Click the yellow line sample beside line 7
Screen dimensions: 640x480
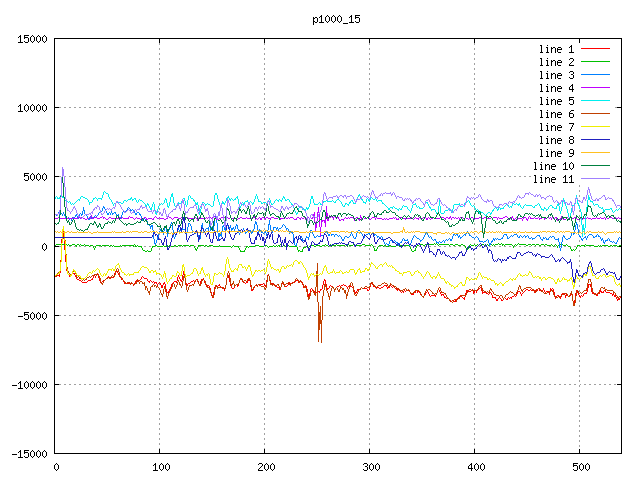pos(595,127)
